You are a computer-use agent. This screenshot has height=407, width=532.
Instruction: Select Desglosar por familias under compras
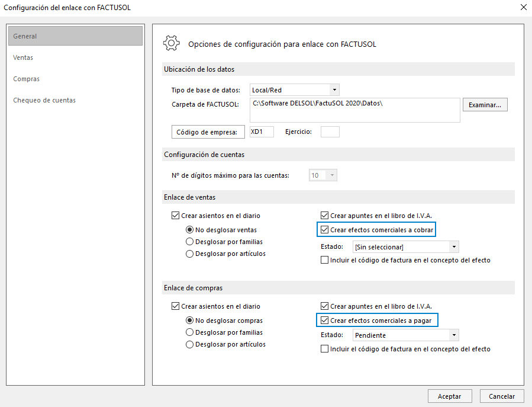(224, 332)
